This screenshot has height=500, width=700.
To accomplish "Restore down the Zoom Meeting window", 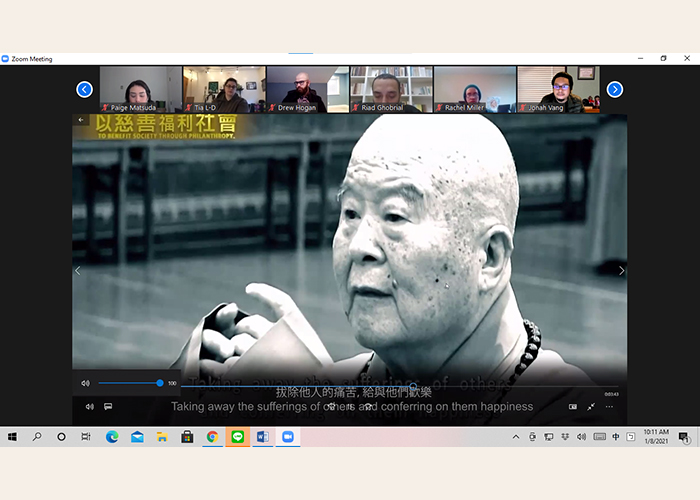I will (x=663, y=58).
